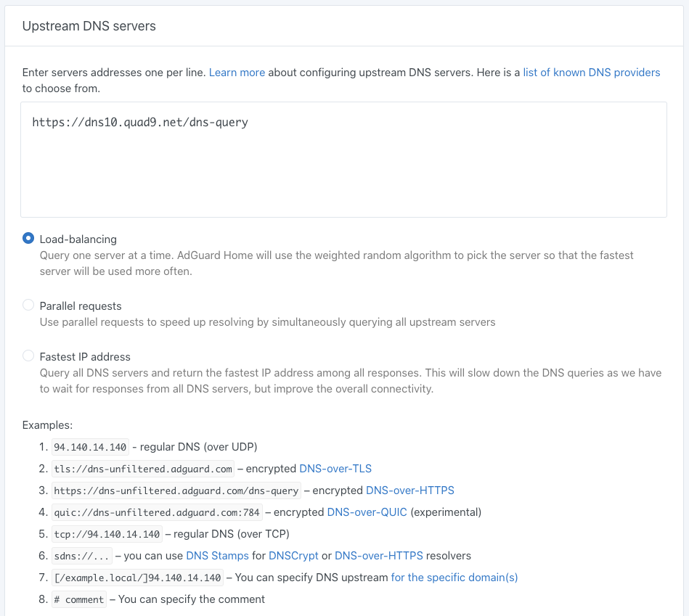Open the Learn more link
The height and width of the screenshot is (616, 689).
pyautogui.click(x=237, y=73)
